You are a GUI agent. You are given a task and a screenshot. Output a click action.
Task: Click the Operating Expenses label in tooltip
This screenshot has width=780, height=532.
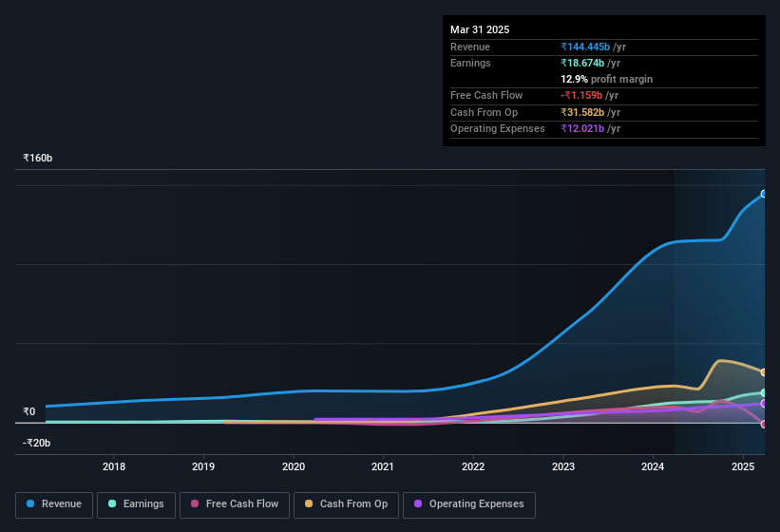[x=498, y=129]
